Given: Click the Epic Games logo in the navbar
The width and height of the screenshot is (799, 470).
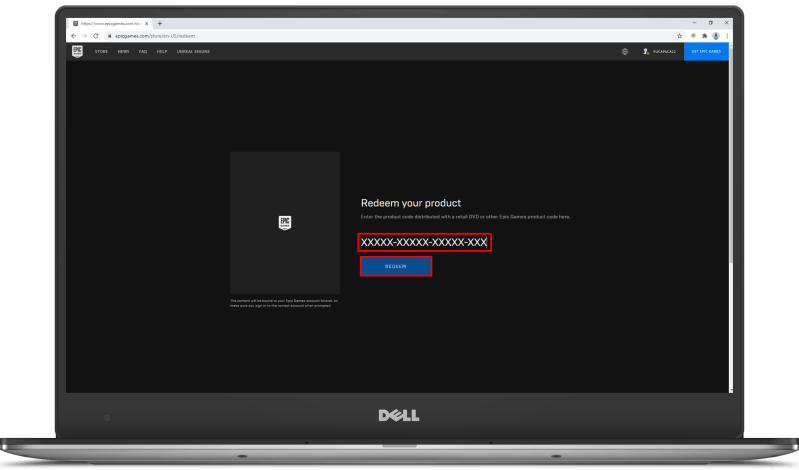Looking at the screenshot, I should tap(77, 51).
